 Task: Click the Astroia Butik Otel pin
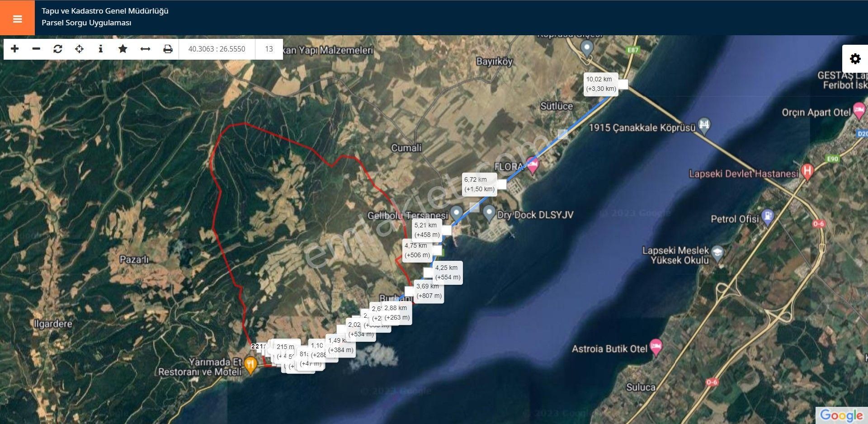656,347
